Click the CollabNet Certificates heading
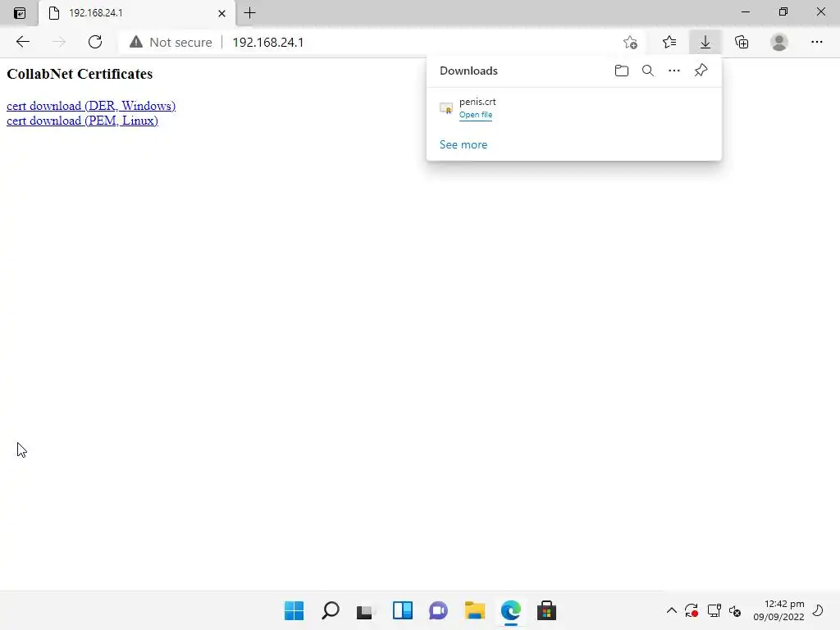The image size is (840, 630). [x=80, y=74]
